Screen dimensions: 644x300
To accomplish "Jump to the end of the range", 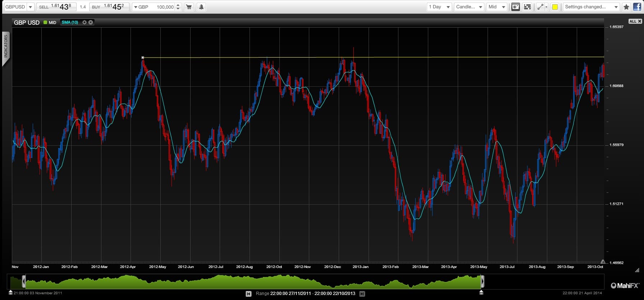I will click(362, 294).
